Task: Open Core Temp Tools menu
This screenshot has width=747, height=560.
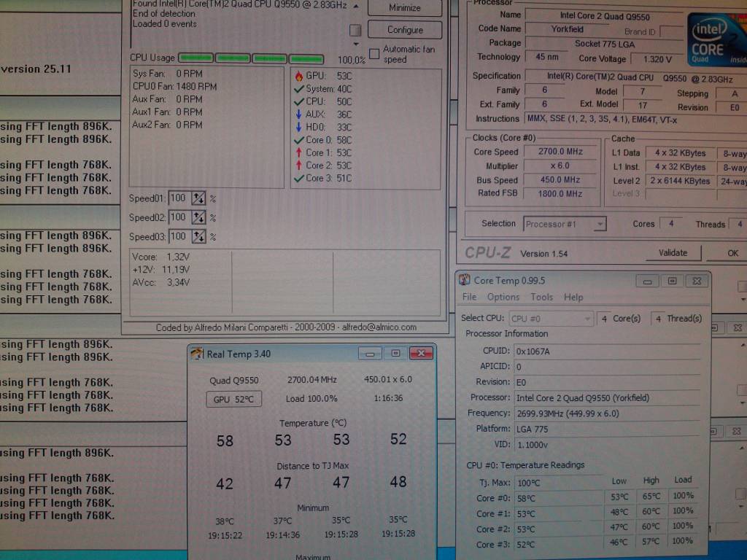Action: point(542,297)
